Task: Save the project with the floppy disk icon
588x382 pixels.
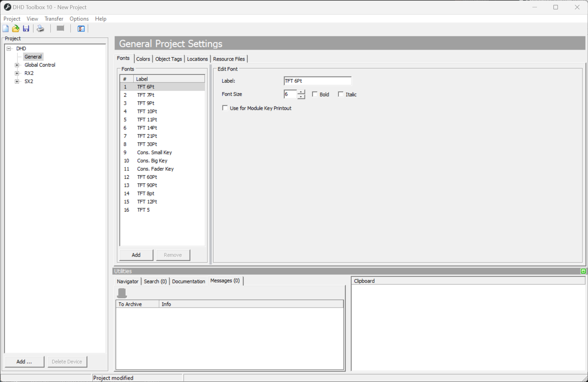Action: click(26, 28)
